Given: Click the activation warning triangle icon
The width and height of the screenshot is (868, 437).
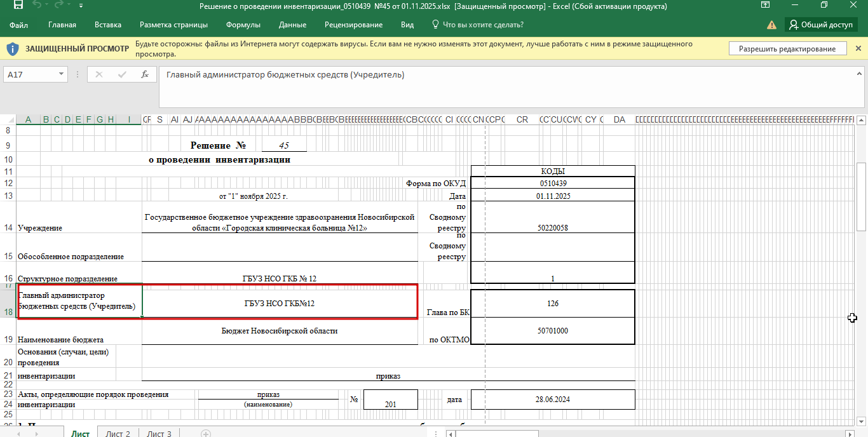Looking at the screenshot, I should click(x=771, y=25).
